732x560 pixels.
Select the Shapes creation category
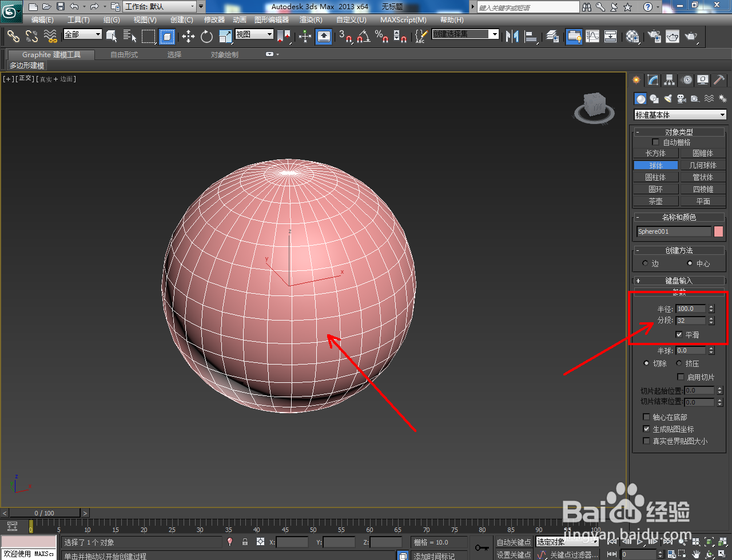(654, 99)
